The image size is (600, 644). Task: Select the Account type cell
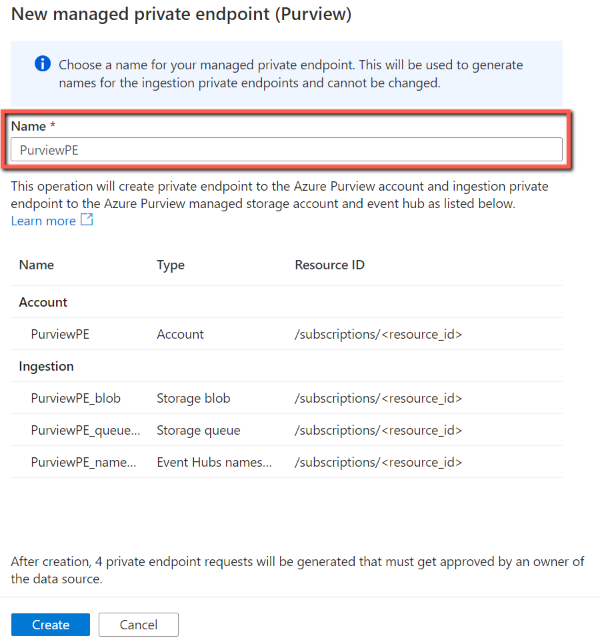(180, 334)
